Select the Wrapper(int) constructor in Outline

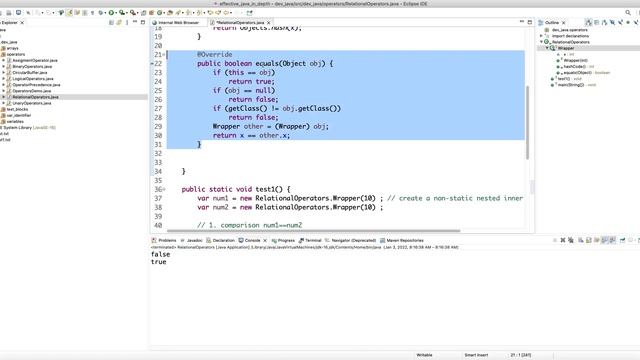(576, 60)
